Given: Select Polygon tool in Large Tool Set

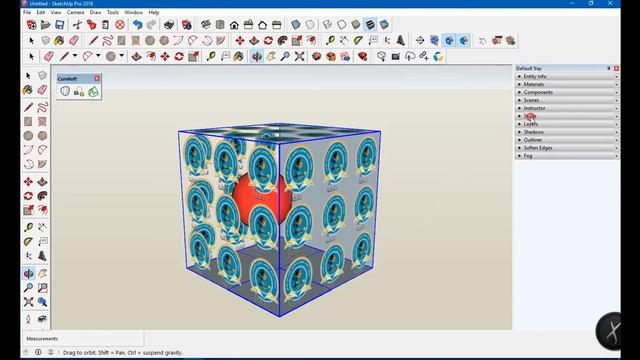Looking at the screenshot, I should 42,136.
